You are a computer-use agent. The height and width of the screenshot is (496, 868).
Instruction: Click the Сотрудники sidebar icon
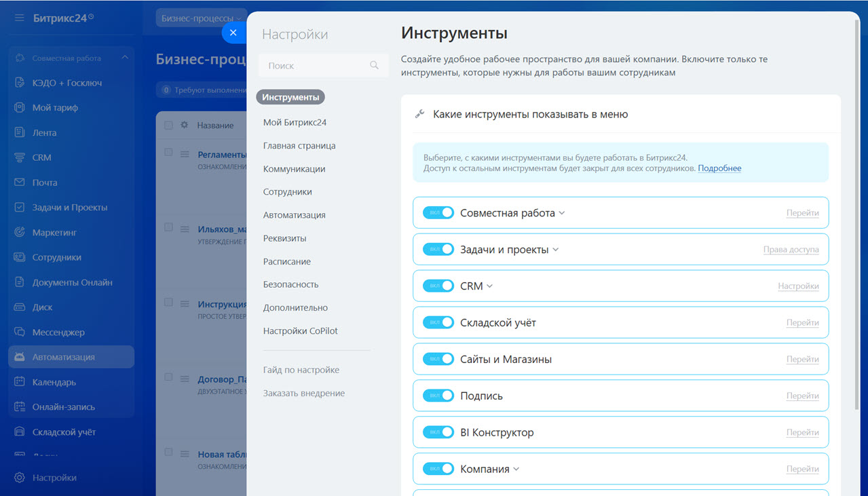point(20,258)
